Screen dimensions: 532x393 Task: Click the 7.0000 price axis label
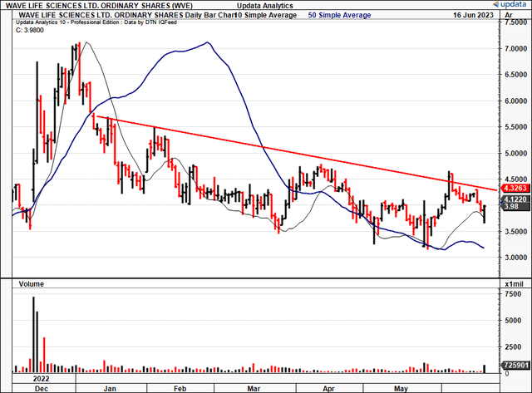(x=516, y=49)
